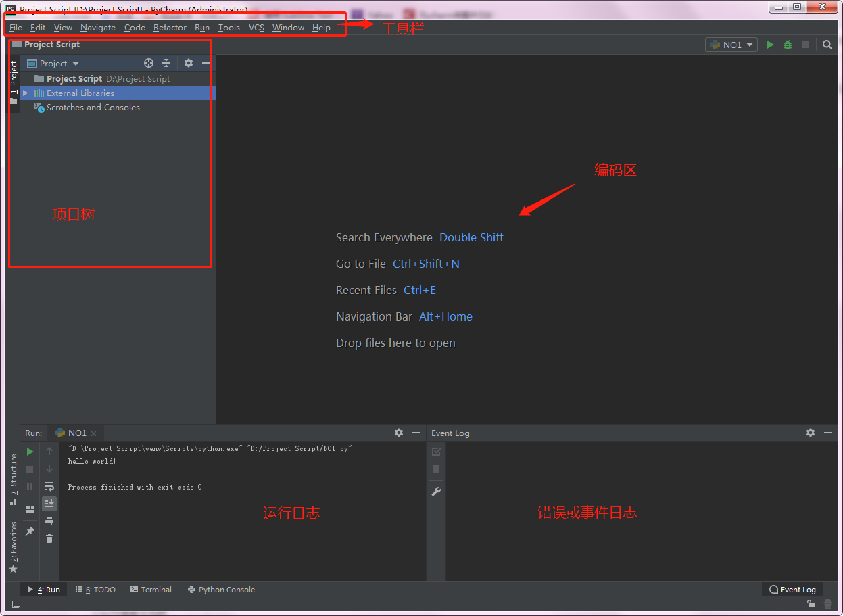Click the stop icon in top toolbar
This screenshot has height=616, width=843.
[x=805, y=45]
